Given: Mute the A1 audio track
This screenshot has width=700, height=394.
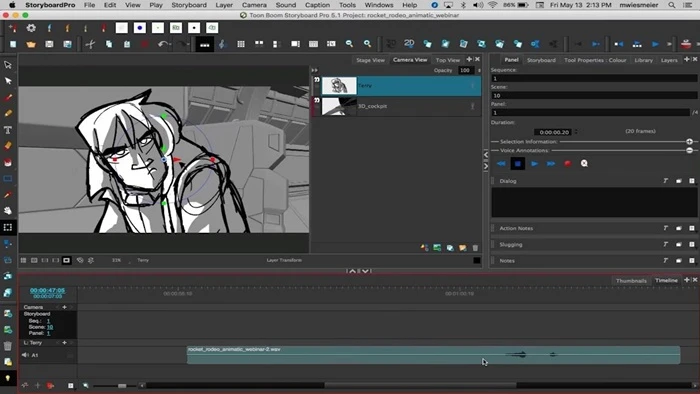Looking at the screenshot, I should (x=25, y=355).
